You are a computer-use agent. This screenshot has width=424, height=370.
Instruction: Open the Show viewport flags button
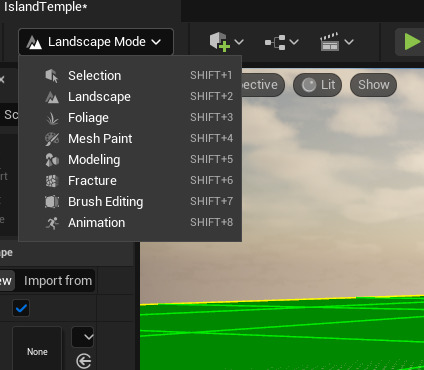(x=373, y=85)
